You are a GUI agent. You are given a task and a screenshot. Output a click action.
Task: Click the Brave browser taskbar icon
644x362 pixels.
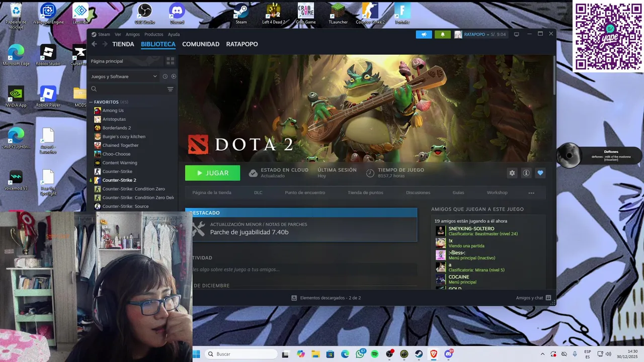click(x=434, y=354)
